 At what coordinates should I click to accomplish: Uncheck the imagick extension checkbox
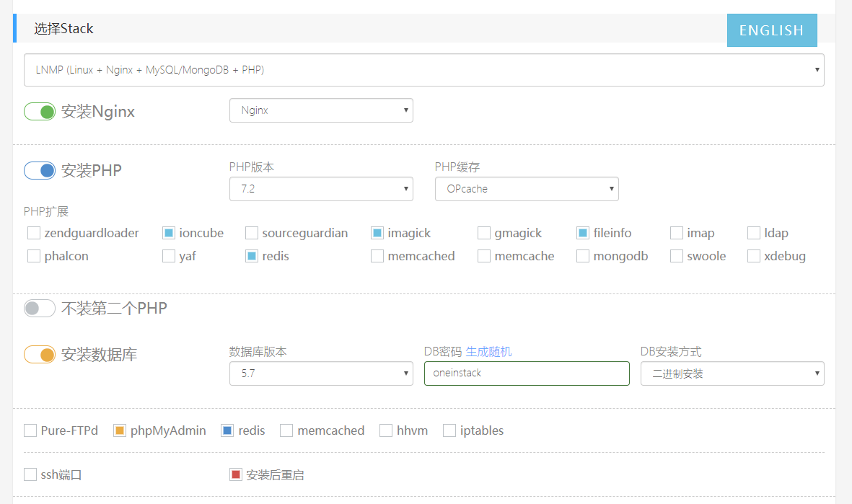pos(377,233)
